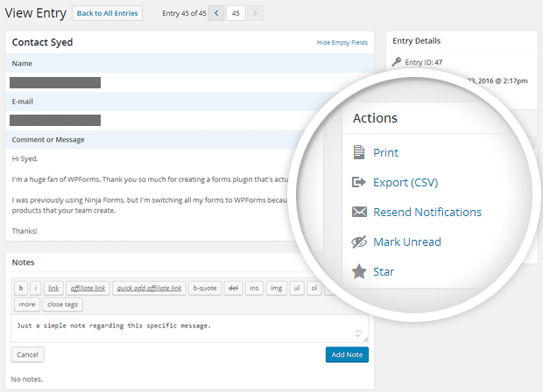Click quick add affiliate link button
Viewport: 543px width, 392px height.
click(x=149, y=288)
